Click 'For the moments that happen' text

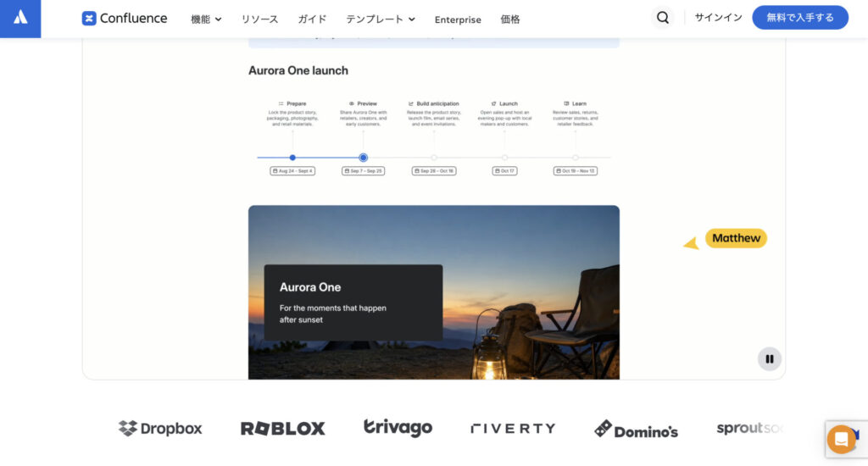(332, 308)
